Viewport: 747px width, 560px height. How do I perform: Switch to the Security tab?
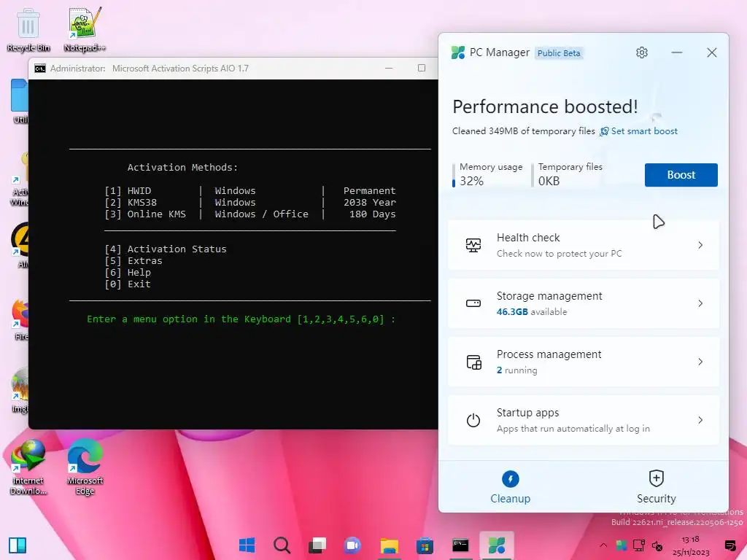(656, 486)
